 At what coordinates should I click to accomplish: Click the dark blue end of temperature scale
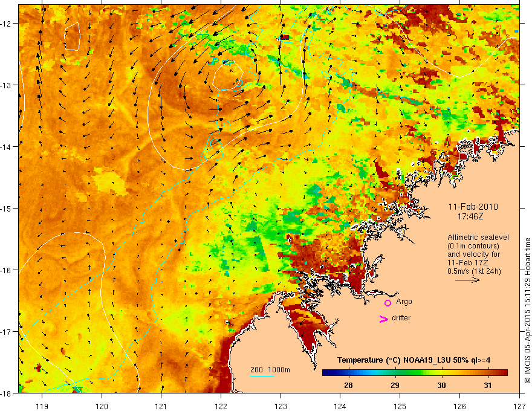(328, 373)
